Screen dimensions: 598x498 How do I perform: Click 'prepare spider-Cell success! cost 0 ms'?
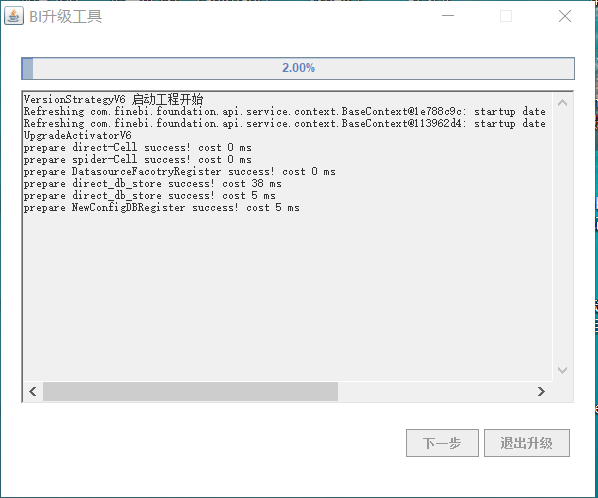pyautogui.click(x=138, y=159)
